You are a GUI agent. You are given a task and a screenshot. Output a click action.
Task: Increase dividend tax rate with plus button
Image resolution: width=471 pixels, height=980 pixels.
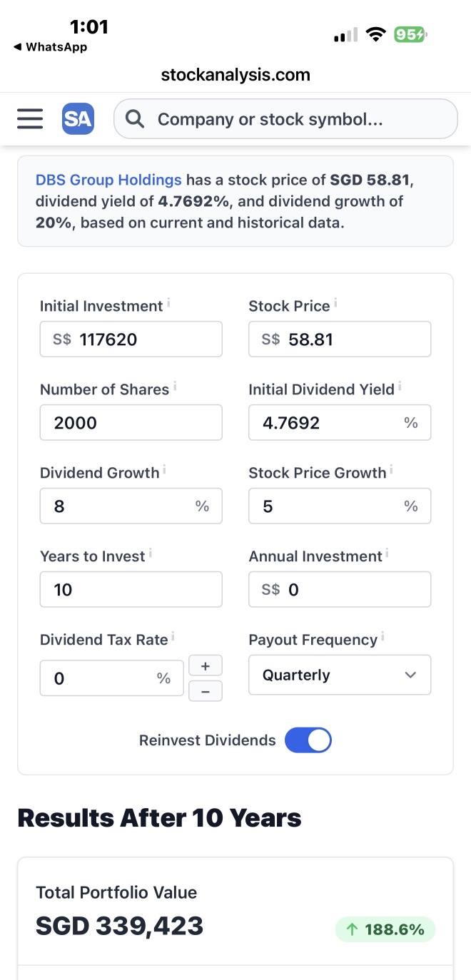206,665
